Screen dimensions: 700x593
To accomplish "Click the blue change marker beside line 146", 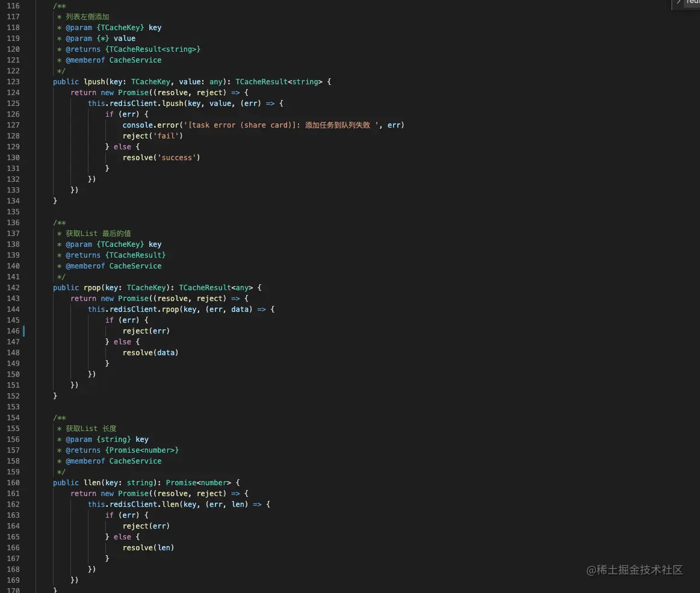I will tap(23, 331).
